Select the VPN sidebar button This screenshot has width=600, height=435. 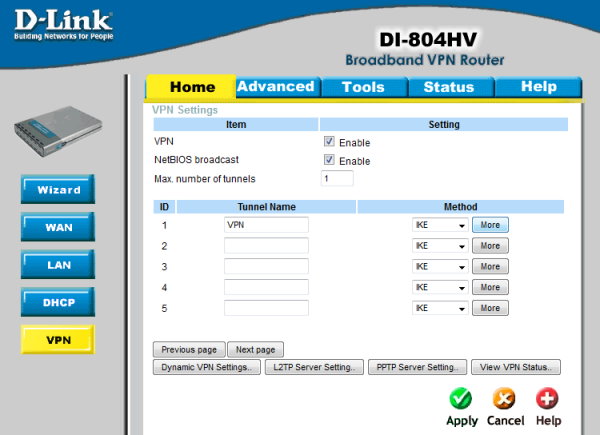pos(58,340)
